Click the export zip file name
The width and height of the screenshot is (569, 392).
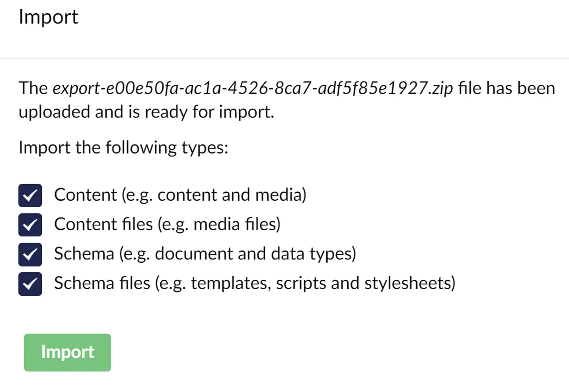point(253,88)
